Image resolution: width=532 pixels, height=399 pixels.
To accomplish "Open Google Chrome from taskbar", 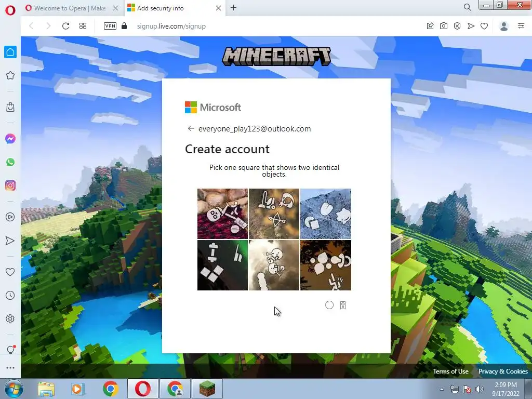I will pos(110,389).
